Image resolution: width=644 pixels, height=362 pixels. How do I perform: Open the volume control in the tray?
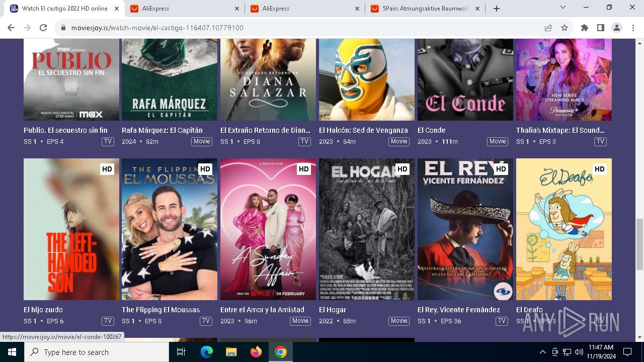point(579,352)
